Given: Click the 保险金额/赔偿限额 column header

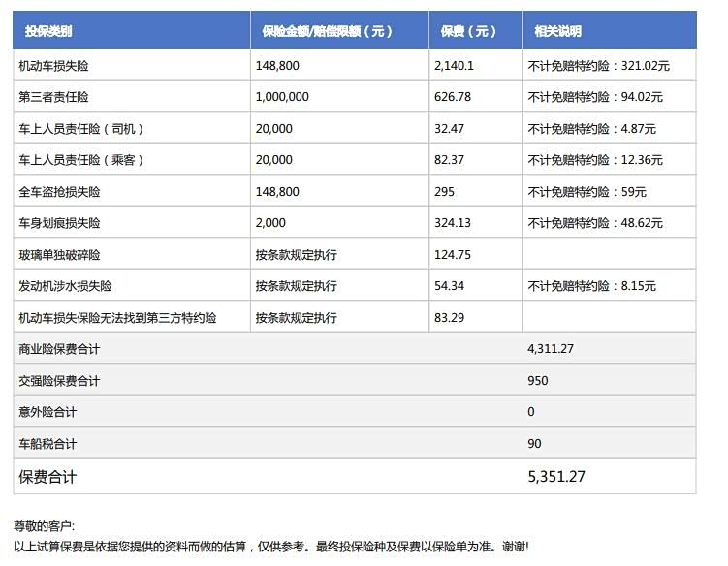Looking at the screenshot, I should 327,31.
